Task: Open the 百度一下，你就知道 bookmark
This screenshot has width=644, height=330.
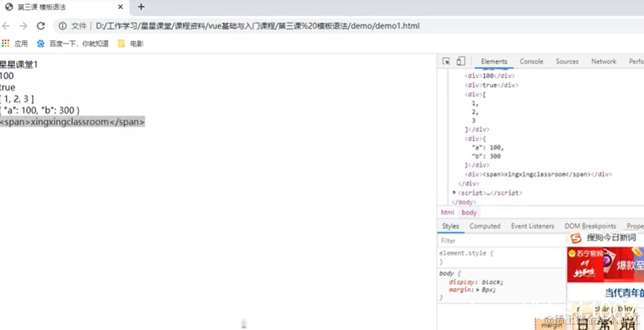Action: click(73, 44)
